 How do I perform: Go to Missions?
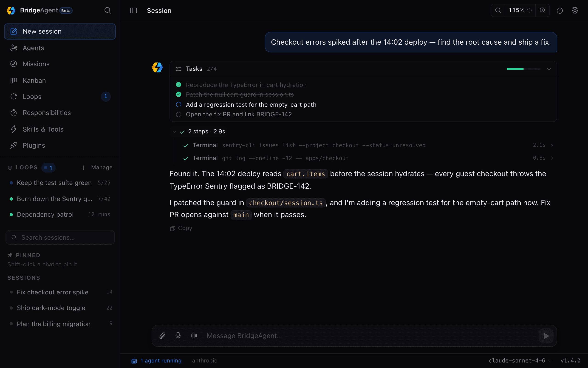point(60,64)
